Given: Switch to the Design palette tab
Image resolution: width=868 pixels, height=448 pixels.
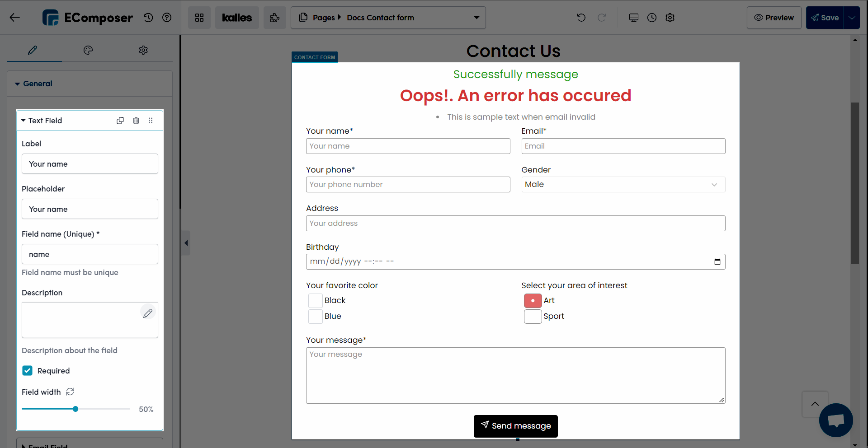Looking at the screenshot, I should (88, 50).
